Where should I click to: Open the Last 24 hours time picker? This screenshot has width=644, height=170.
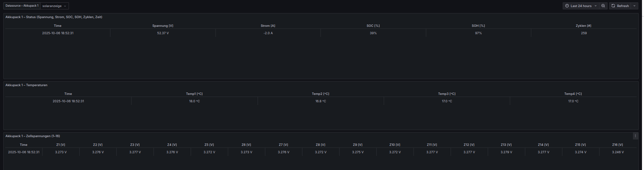[580, 6]
